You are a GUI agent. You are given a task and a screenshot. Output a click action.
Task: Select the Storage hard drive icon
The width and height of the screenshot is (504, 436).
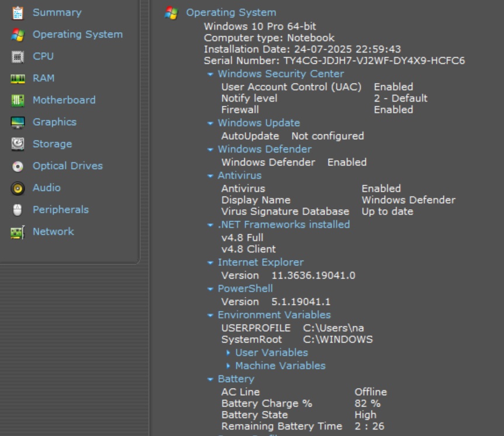coord(18,144)
